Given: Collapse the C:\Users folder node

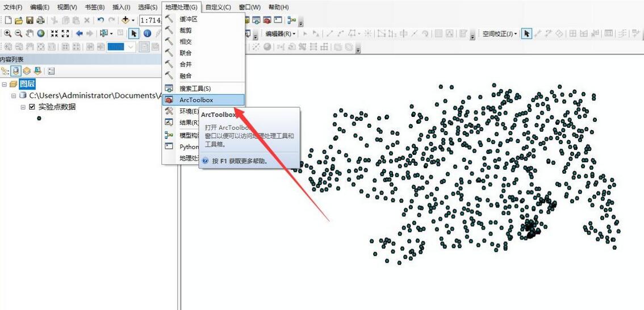Looking at the screenshot, I should [x=14, y=96].
